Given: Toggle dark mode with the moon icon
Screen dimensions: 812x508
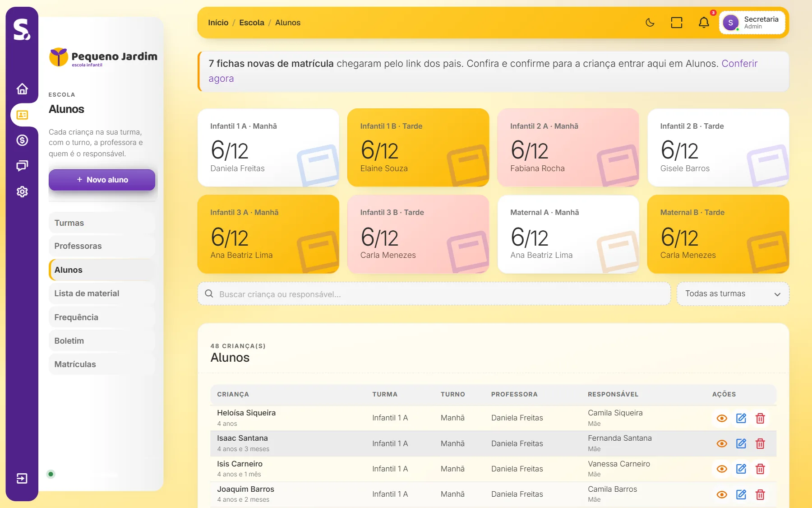Looking at the screenshot, I should point(650,23).
